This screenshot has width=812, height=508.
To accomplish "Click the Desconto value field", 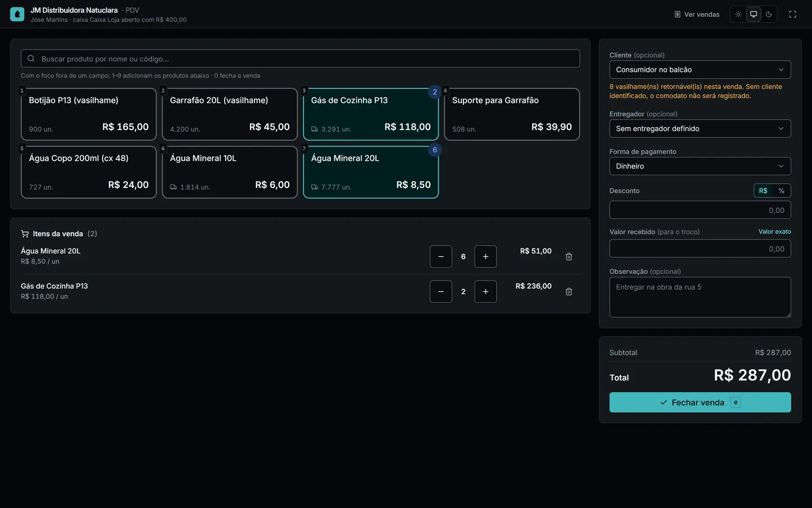I will pos(700,210).
